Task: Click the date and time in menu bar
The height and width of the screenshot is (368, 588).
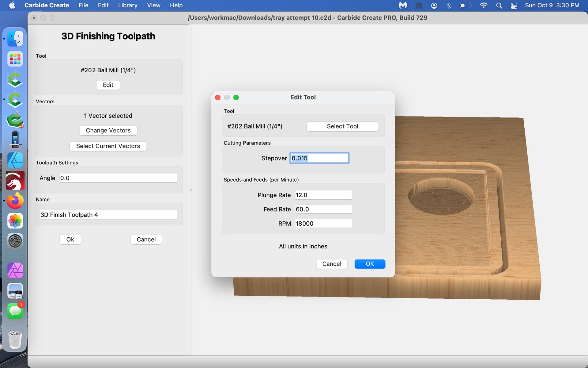Action: [x=552, y=5]
